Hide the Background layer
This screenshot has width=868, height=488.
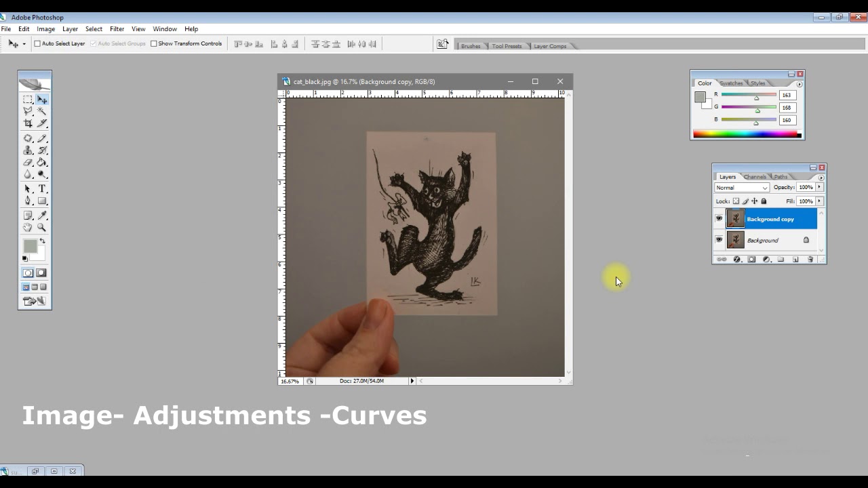(719, 240)
